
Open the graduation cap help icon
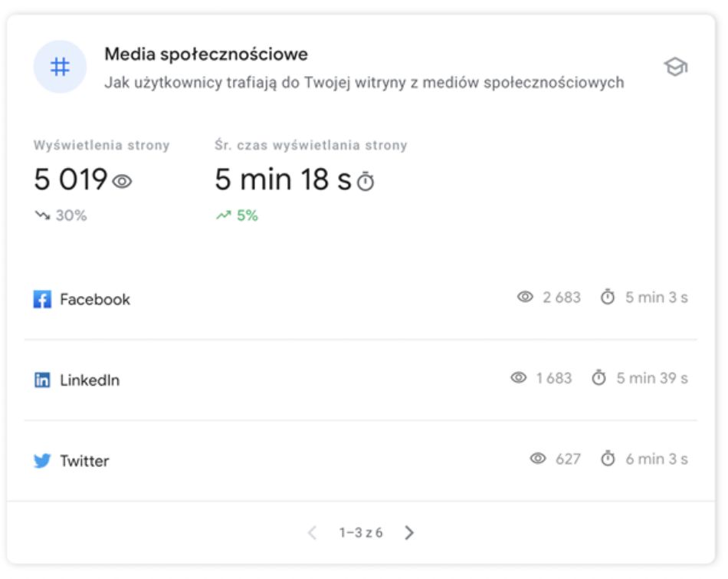click(675, 67)
